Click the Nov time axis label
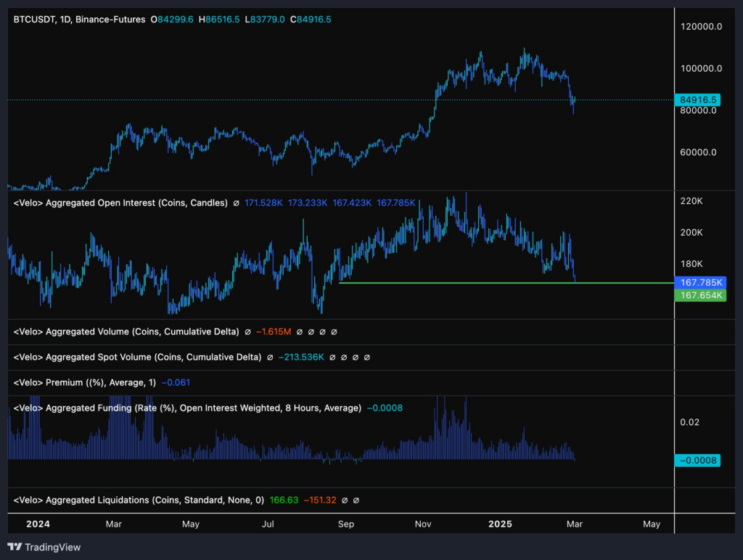 (x=423, y=524)
